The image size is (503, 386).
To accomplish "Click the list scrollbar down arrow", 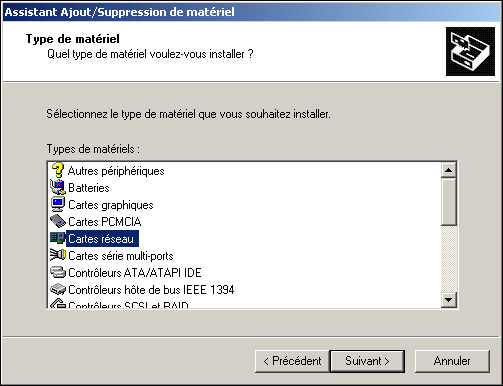I will coord(448,300).
